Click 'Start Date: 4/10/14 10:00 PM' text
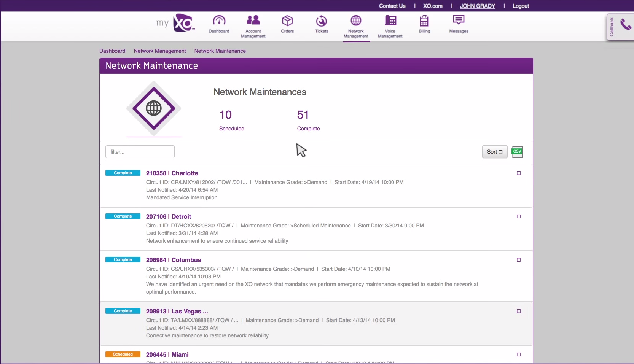 coord(356,269)
